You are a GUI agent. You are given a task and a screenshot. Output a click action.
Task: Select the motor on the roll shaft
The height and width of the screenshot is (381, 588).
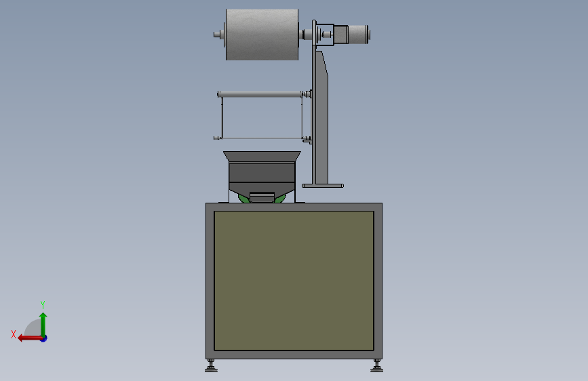[352, 35]
